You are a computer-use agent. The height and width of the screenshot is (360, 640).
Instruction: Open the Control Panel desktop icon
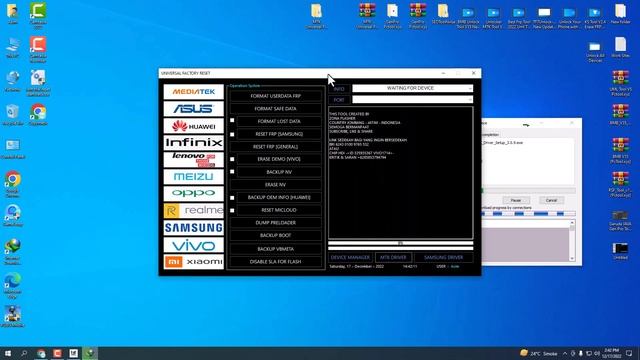[x=13, y=149]
